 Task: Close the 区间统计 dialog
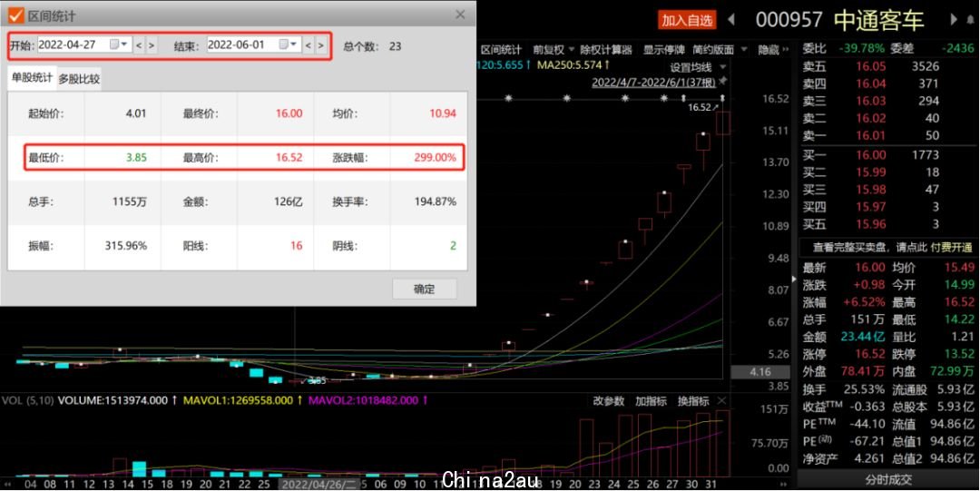click(x=461, y=15)
